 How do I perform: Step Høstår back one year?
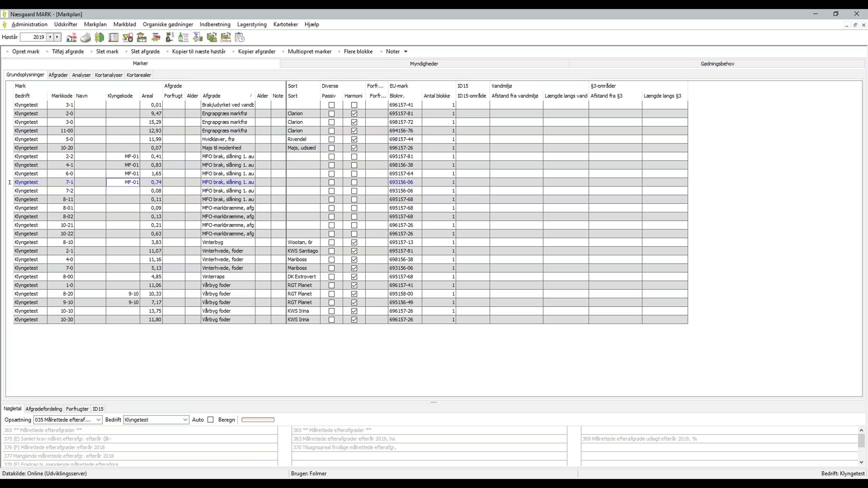[50, 37]
